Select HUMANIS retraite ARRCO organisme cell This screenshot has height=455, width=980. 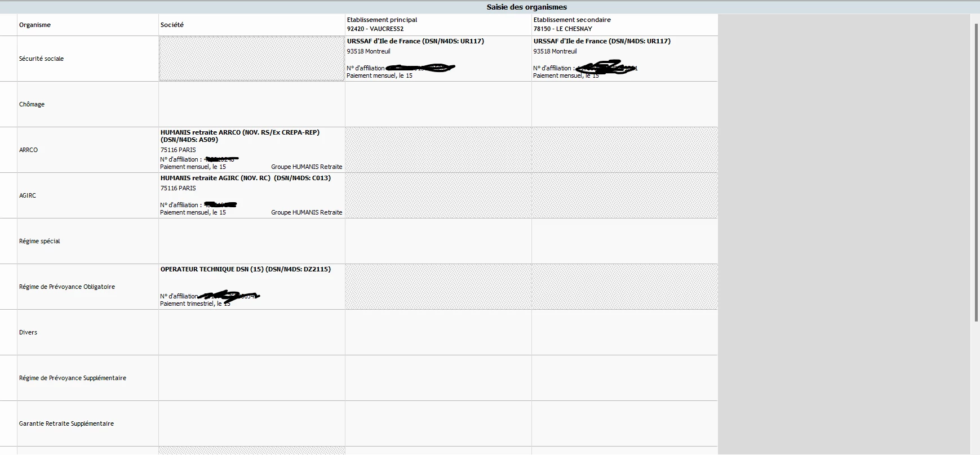252,150
